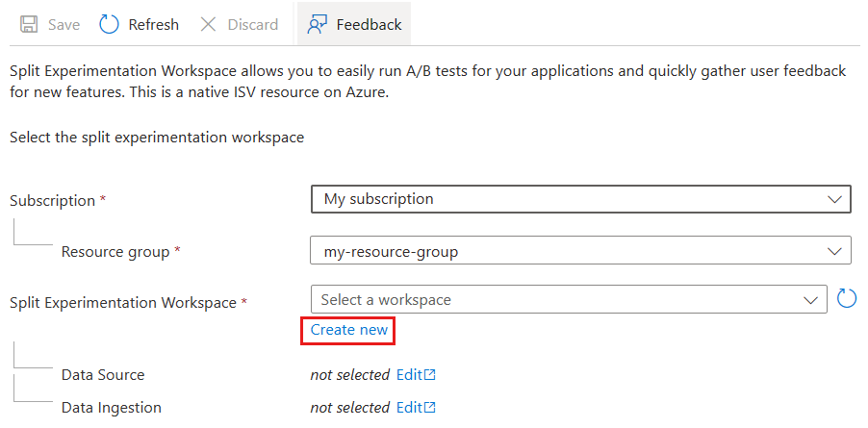Screen dimensions: 868x428
Task: Click the Save floppy disk icon
Action: (29, 24)
